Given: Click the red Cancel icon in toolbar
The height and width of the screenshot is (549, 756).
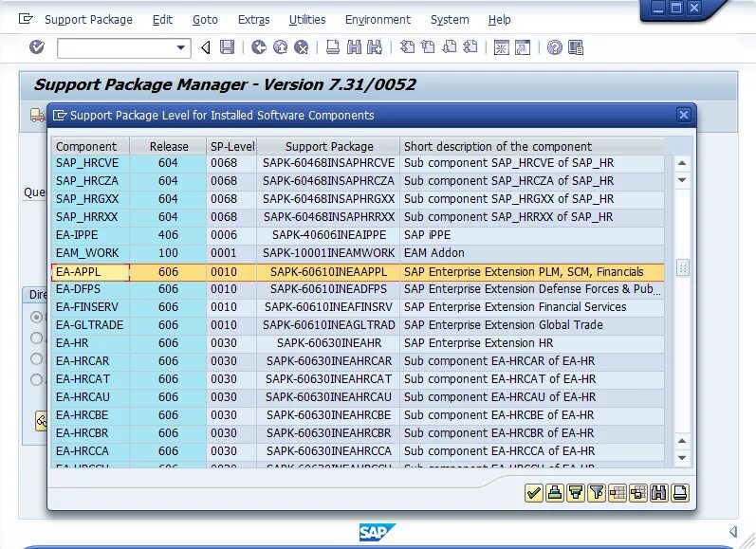Looking at the screenshot, I should (x=302, y=47).
